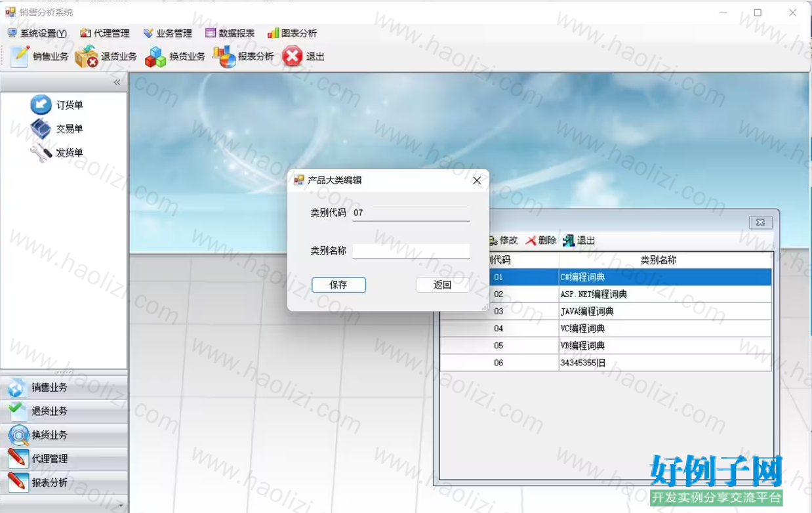The height and width of the screenshot is (513, 812).
Task: Click the 代理管理 pencil icon in sidebar
Action: 17,459
